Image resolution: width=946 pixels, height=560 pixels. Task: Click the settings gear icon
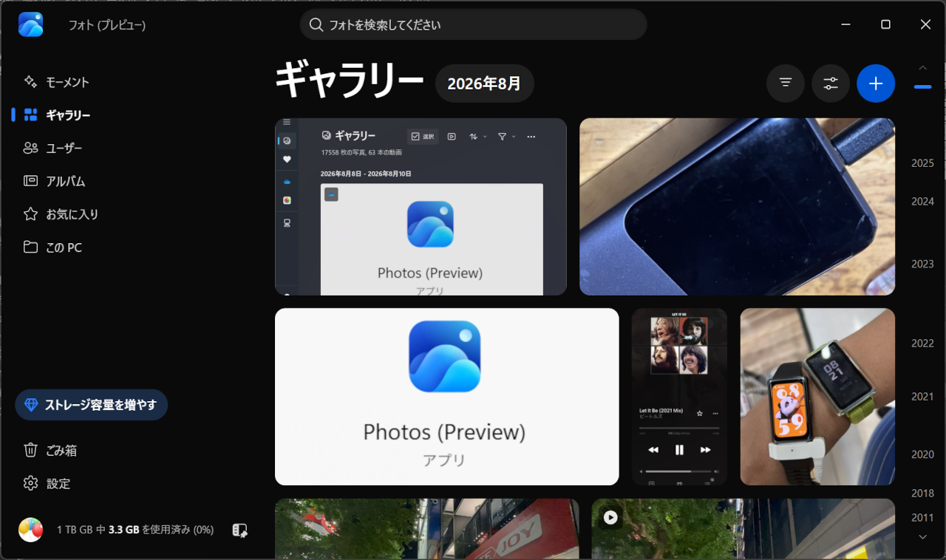[30, 483]
